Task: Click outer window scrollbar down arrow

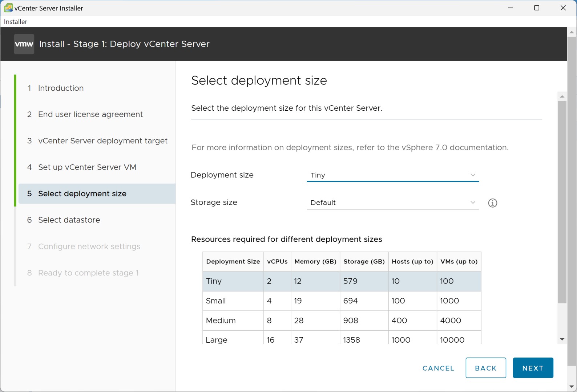Action: (x=572, y=387)
